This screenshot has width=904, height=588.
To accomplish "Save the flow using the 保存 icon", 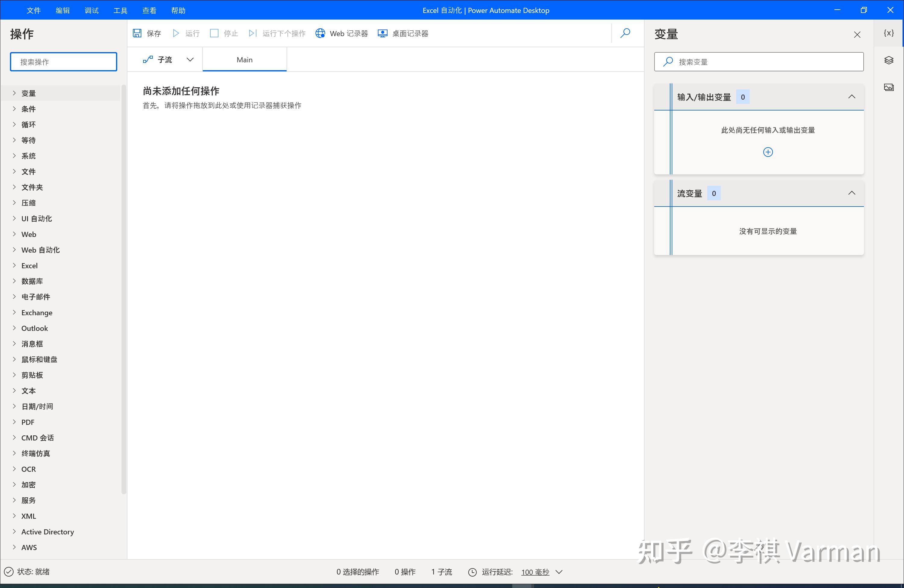I will [x=137, y=33].
